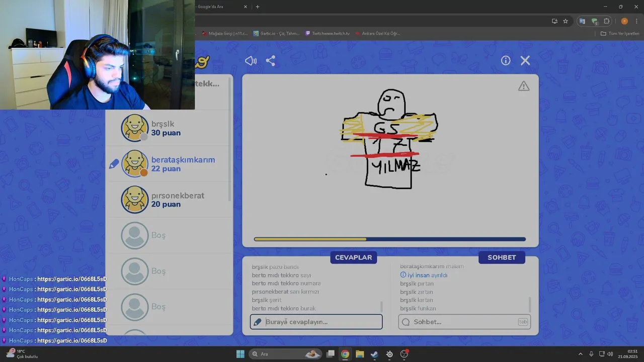Show hidden system tray icons
Viewport: 644px width, 362px height.
pyautogui.click(x=580, y=354)
